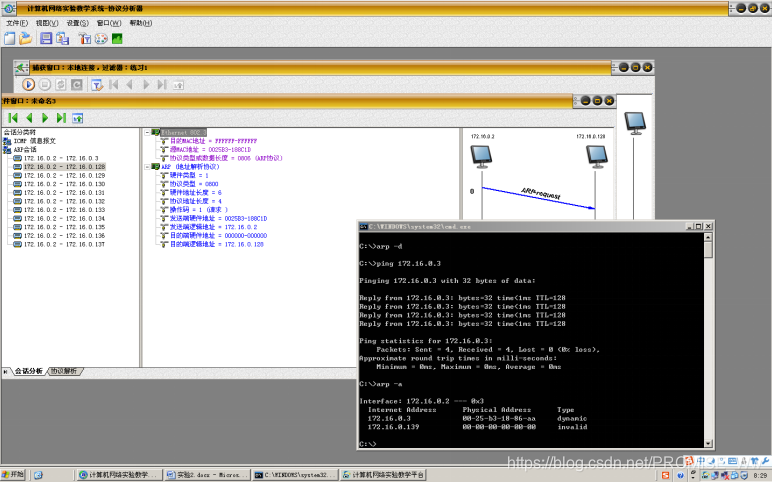
Task: Click the cmd window scroll up arrow
Action: point(708,237)
